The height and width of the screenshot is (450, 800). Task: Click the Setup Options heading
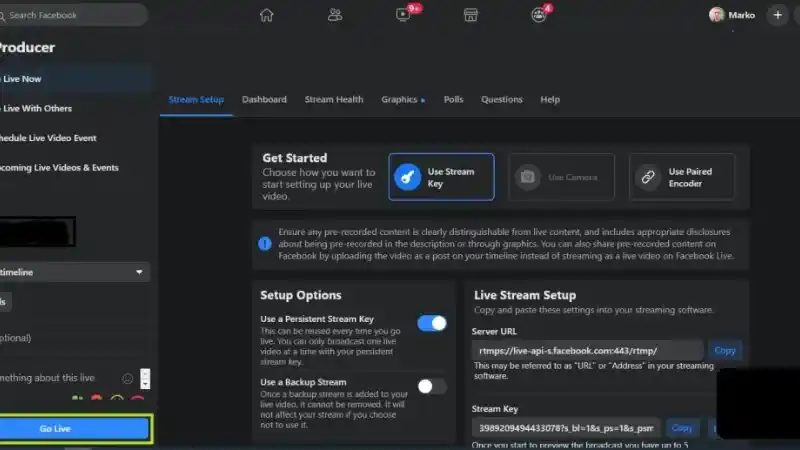tap(301, 295)
